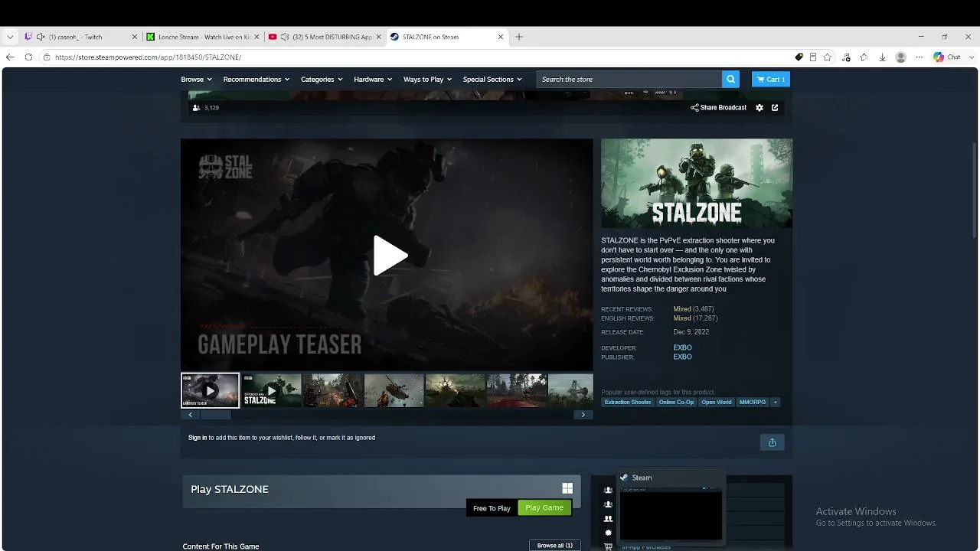Click the STALZONE header capsule image

pos(697,183)
